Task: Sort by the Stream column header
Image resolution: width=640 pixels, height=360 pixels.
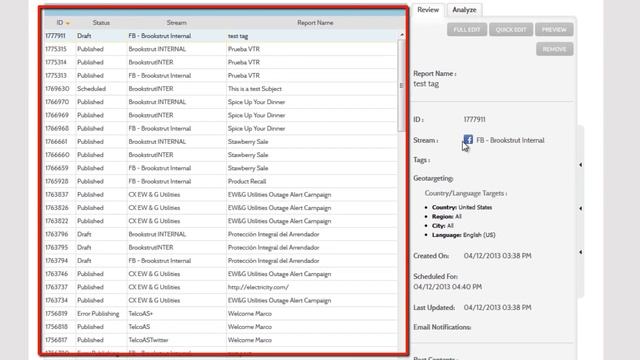Action: (176, 23)
